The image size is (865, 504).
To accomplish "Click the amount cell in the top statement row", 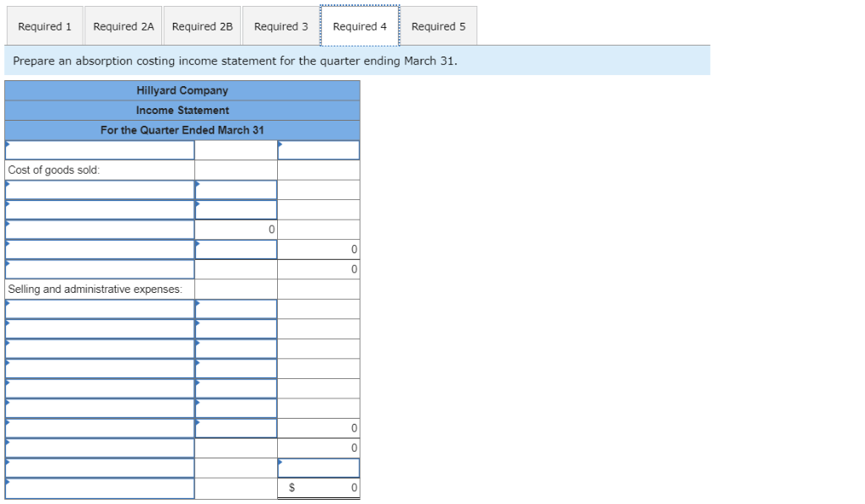I will click(x=318, y=149).
